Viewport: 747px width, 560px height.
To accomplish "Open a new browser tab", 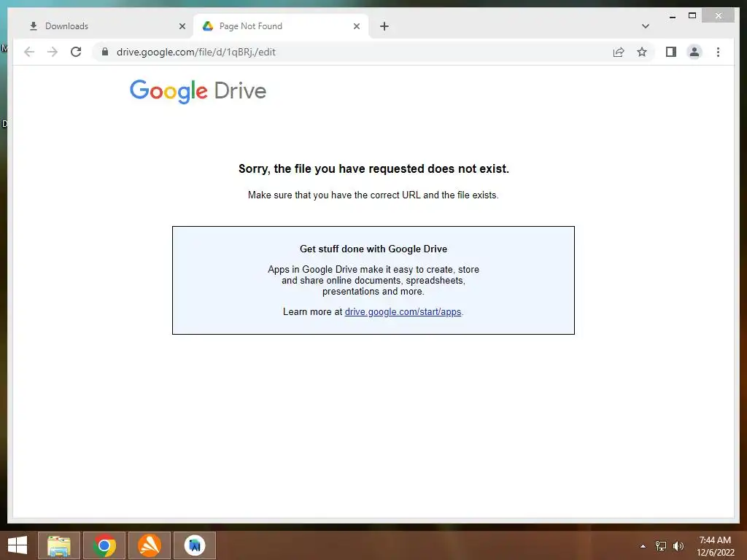I will [384, 26].
